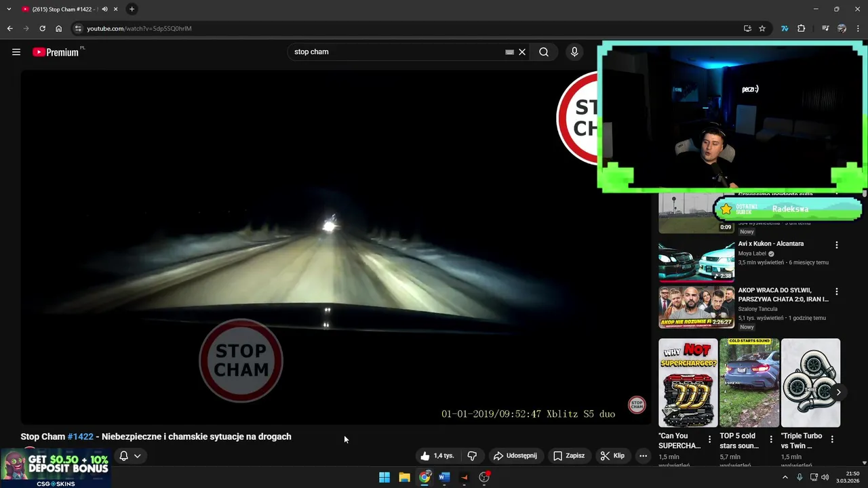This screenshot has width=868, height=488.
Task: Open the taskbar volume speaker icon
Action: 825,477
